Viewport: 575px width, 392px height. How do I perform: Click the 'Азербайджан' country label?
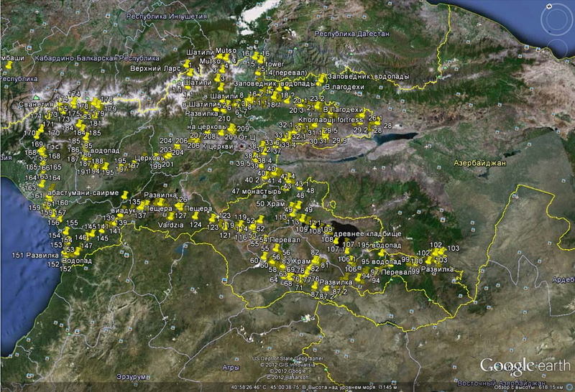coord(479,163)
